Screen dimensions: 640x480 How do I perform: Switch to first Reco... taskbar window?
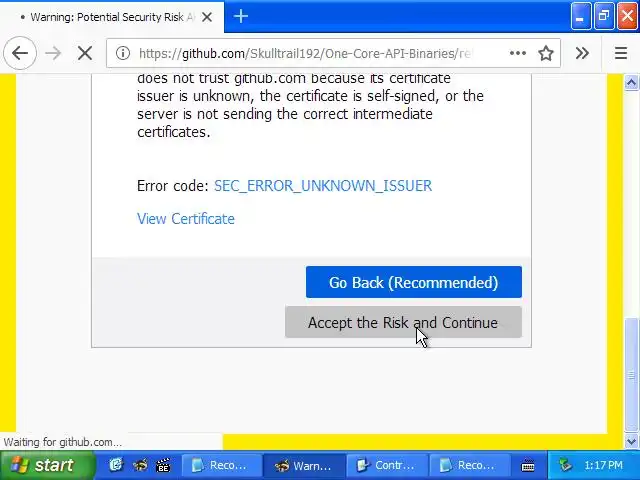click(221, 465)
